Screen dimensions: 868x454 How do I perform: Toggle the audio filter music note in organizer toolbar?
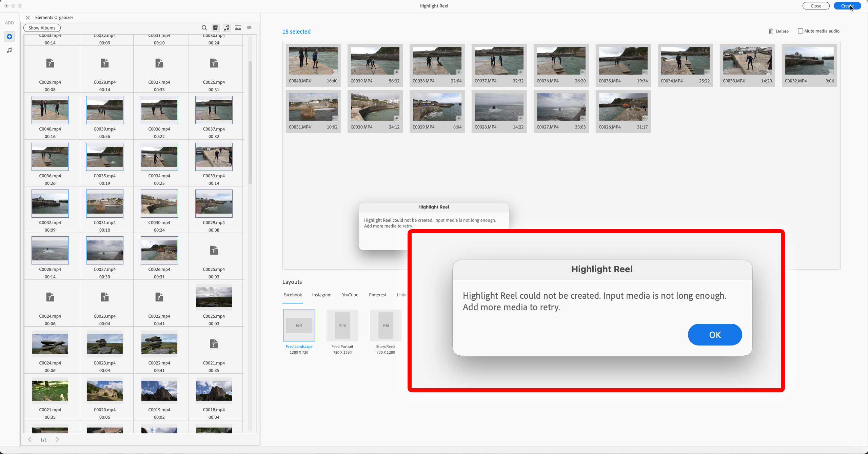pos(227,28)
